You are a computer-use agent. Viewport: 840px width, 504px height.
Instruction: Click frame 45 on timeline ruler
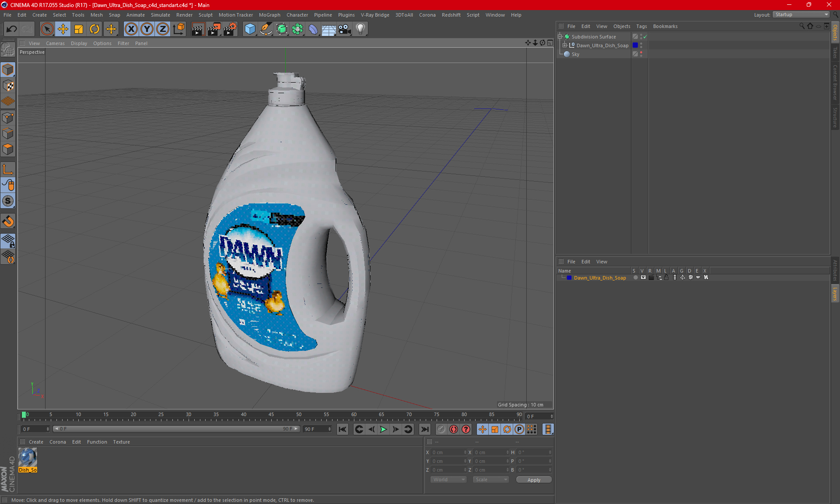pos(271,414)
